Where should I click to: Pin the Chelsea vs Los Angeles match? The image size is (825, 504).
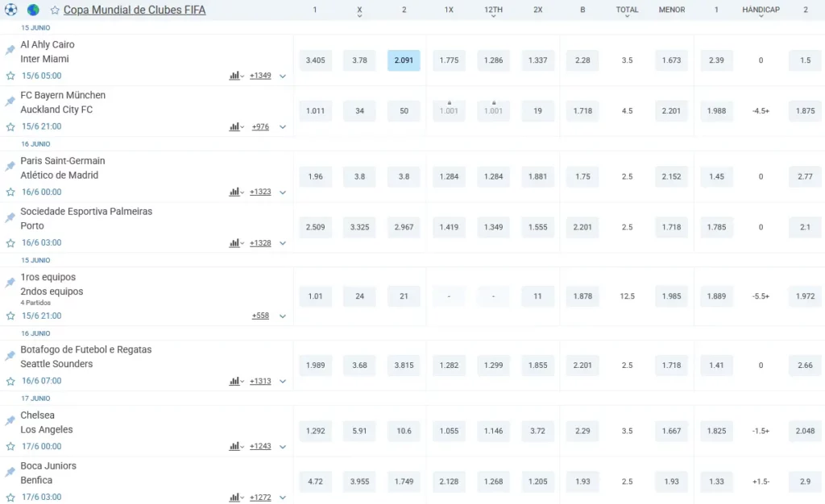click(x=10, y=420)
